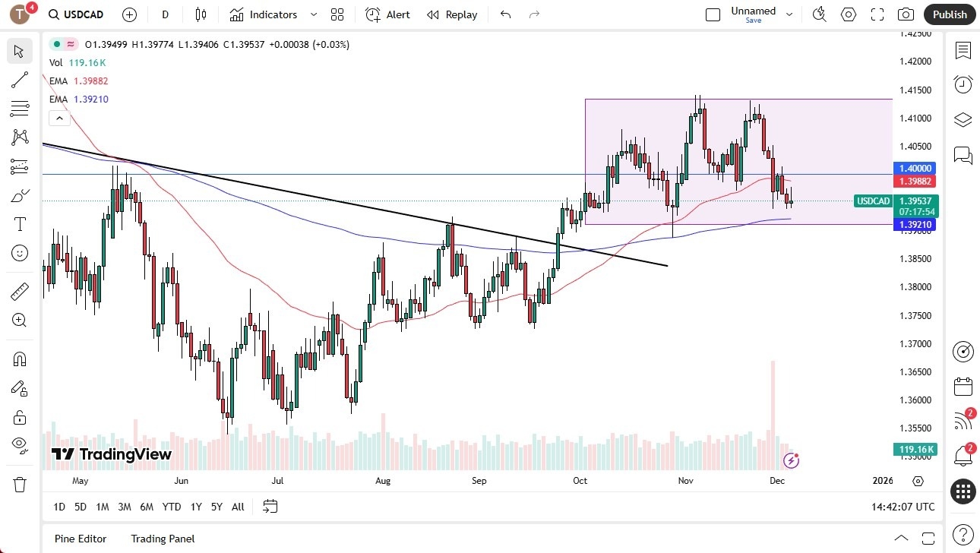Lock all drawing tools
The height and width of the screenshot is (553, 980).
click(19, 417)
